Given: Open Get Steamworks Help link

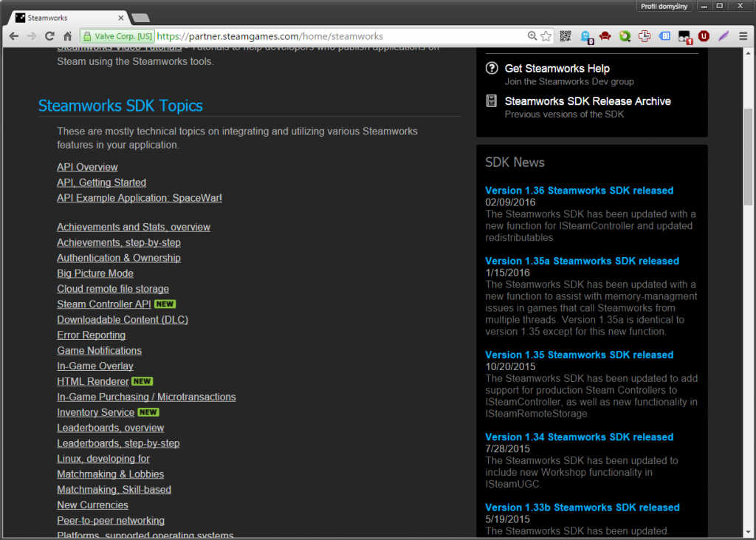Looking at the screenshot, I should click(x=557, y=69).
